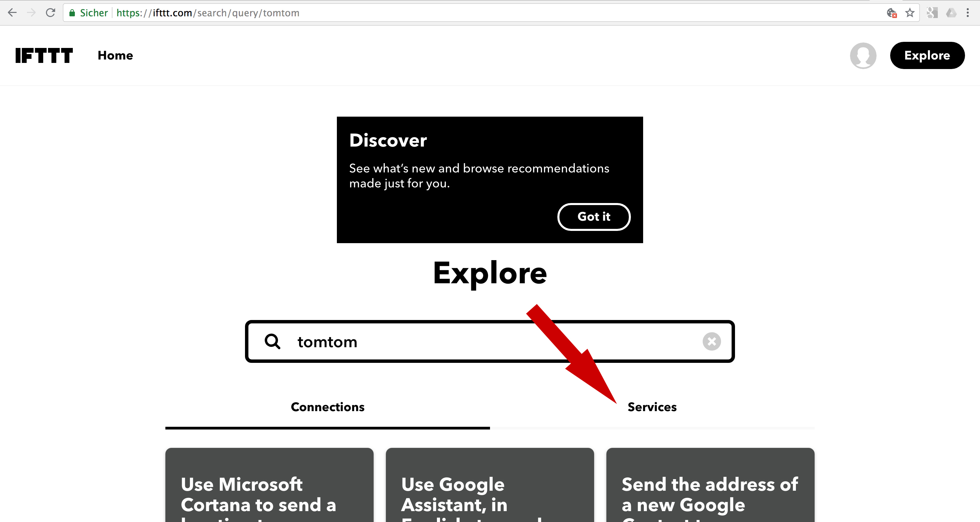Open the user profile avatar
Screen dimensions: 980x522
pos(863,55)
